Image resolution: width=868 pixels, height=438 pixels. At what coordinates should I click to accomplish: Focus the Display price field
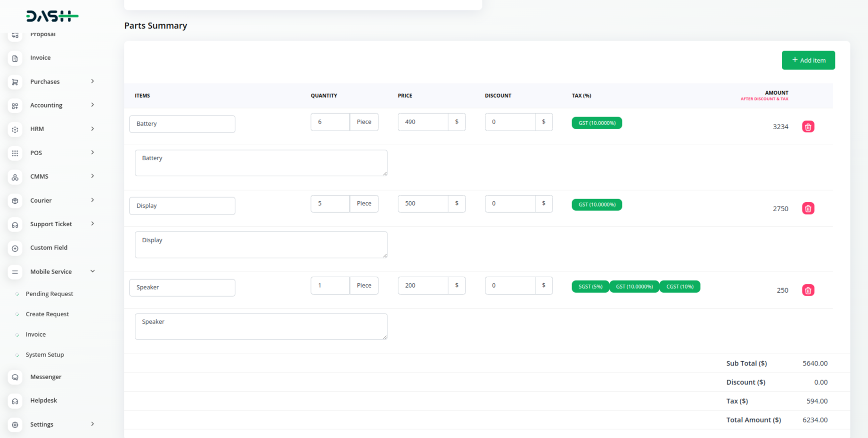pyautogui.click(x=423, y=204)
